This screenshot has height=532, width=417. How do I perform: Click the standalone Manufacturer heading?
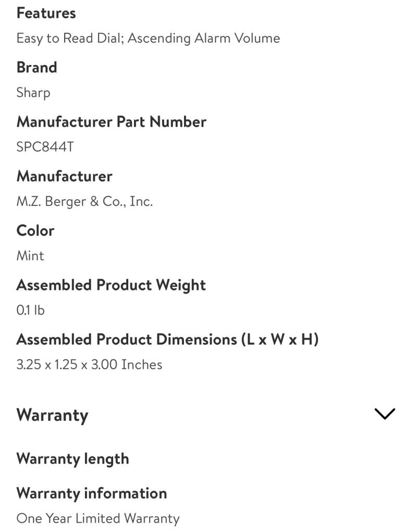[64, 176]
